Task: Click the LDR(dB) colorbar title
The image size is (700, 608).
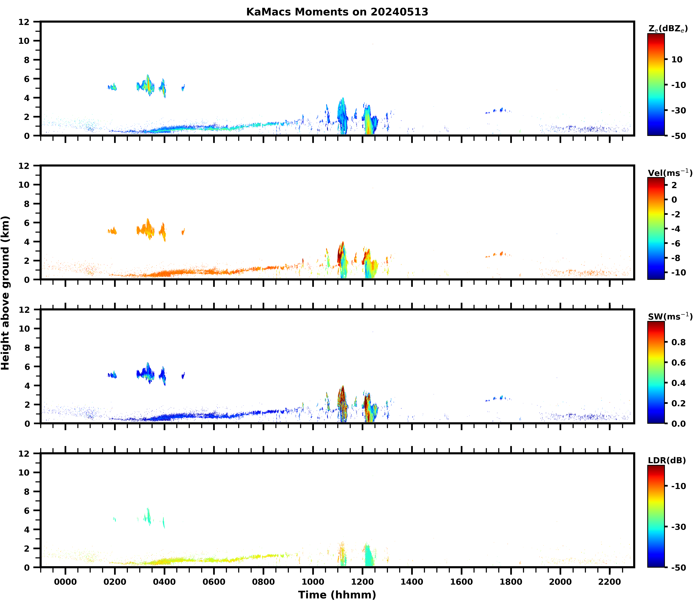Action: coord(667,460)
